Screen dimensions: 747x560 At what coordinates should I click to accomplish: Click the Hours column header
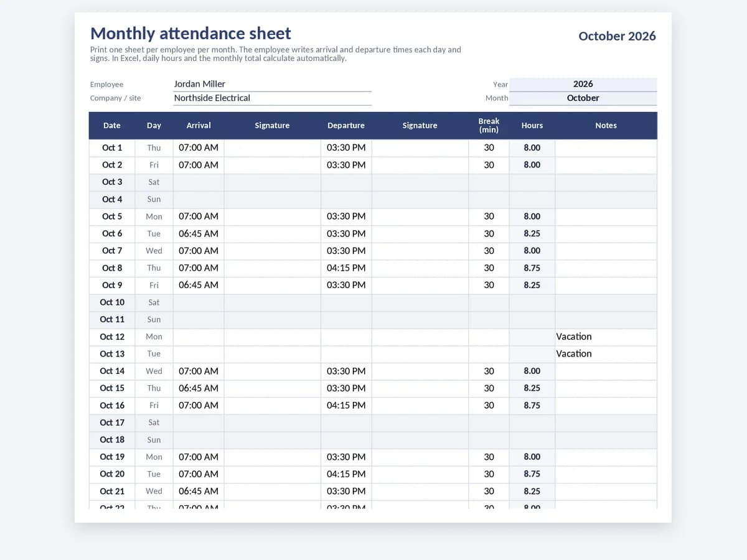click(x=532, y=126)
